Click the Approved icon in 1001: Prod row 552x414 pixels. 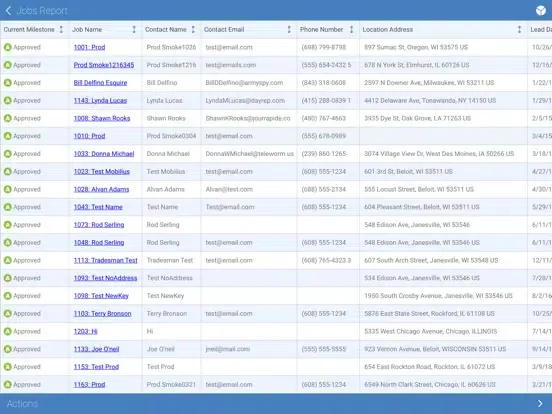(8, 47)
